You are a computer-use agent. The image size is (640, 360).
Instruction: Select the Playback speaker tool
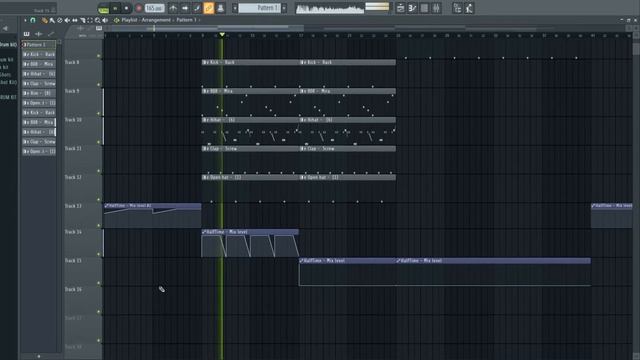click(105, 20)
